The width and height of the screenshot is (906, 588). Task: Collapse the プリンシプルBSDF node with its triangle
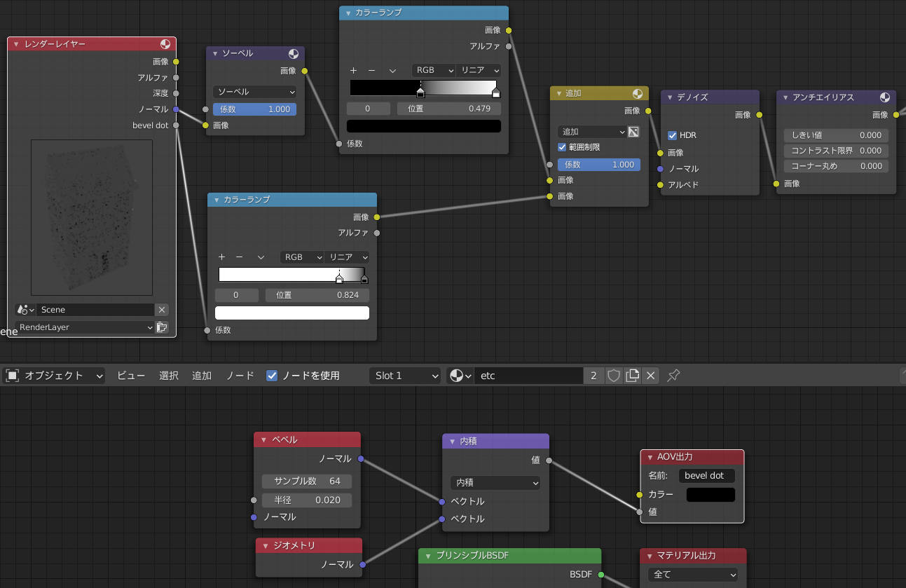tap(428, 556)
